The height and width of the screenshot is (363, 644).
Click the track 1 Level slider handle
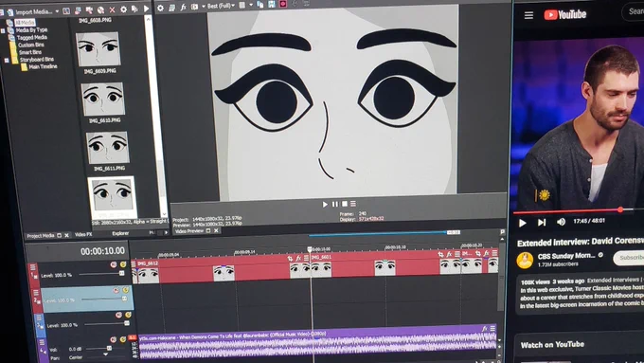pos(121,273)
